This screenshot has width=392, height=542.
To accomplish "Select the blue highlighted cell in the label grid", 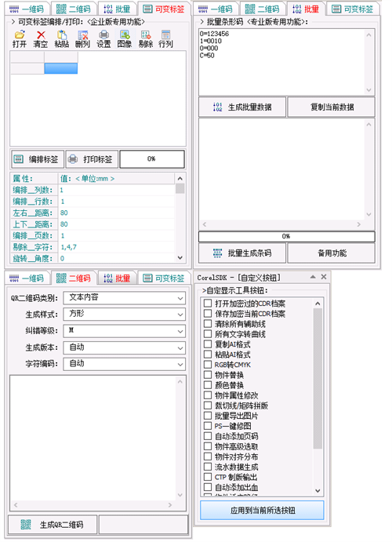I will pos(61,68).
